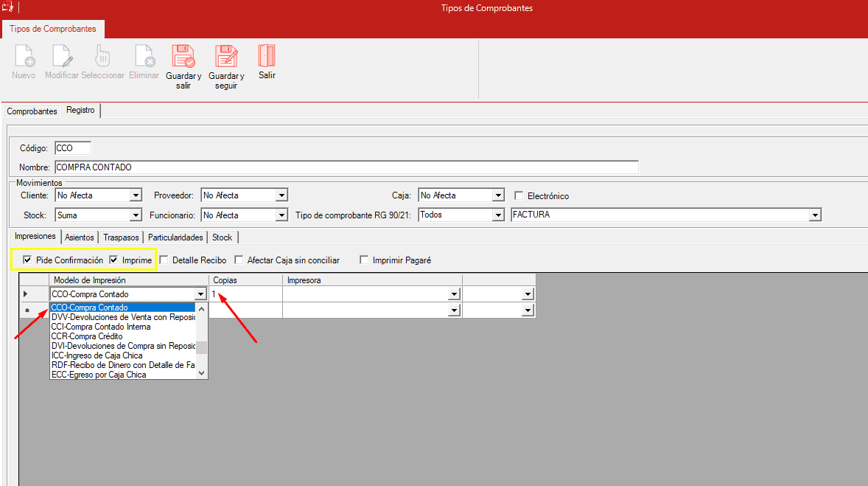The image size is (868, 486).
Task: Click the Nuevo toolbar icon
Action: coord(24,56)
